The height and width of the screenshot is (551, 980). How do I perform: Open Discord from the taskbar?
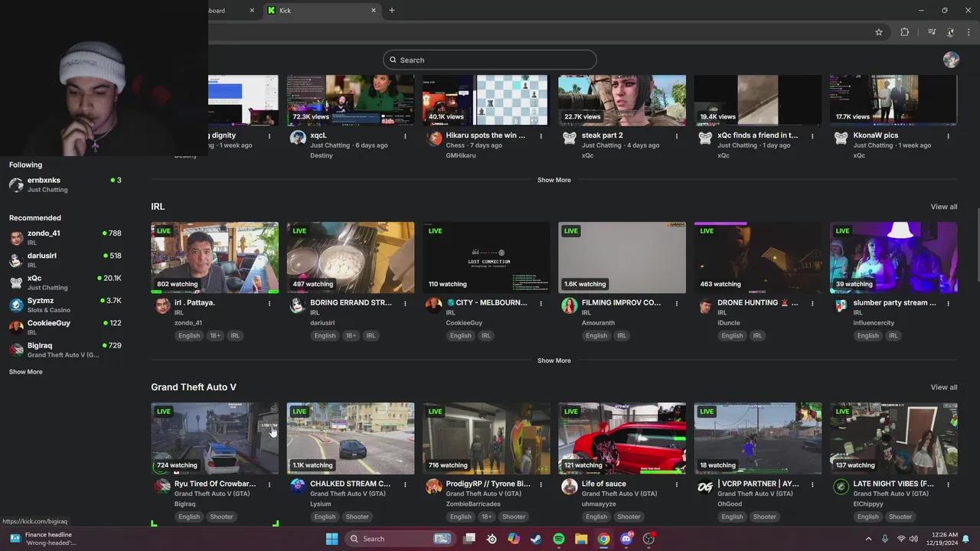coord(626,539)
